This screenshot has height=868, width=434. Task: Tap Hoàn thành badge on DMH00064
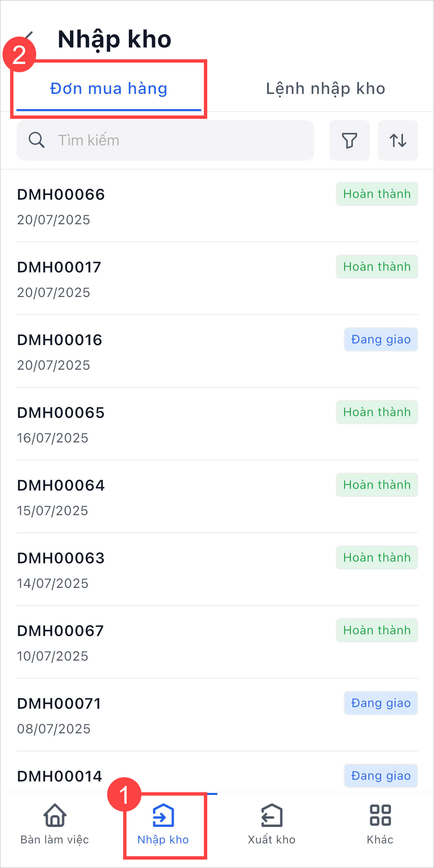377,485
